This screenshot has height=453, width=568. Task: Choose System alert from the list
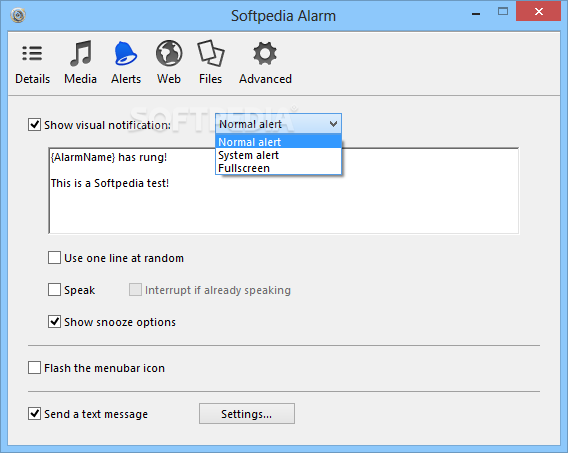(x=278, y=155)
